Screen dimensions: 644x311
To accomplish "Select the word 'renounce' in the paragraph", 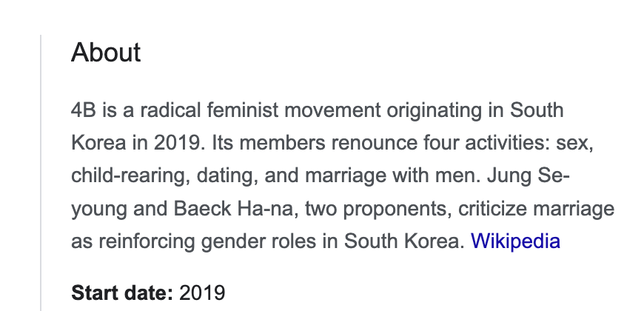I will click(x=374, y=143).
